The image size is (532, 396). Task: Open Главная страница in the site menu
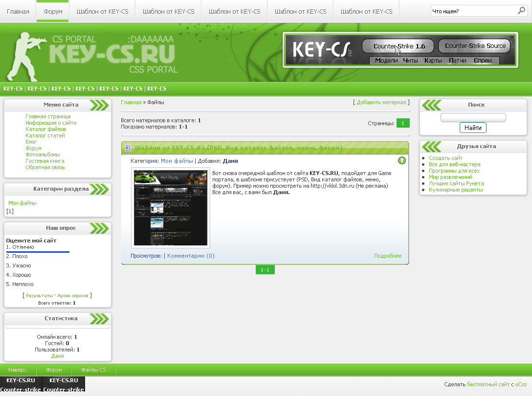48,116
